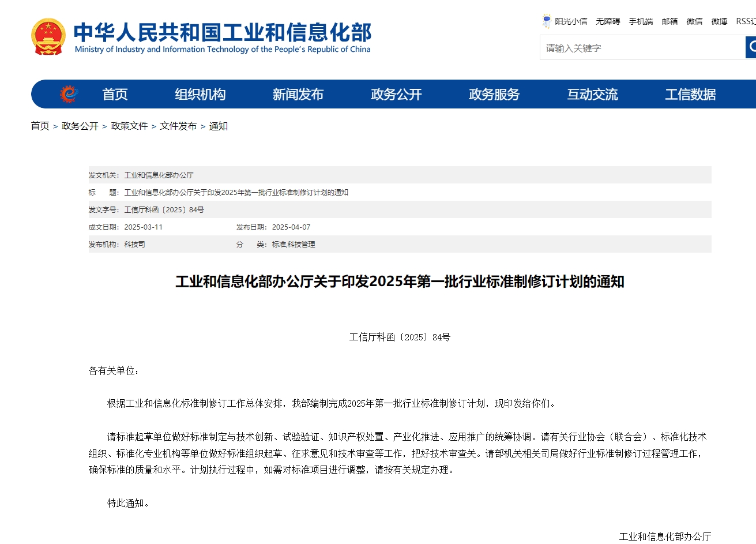
Task: Go to 政务公开 in navigation bar
Action: [396, 95]
